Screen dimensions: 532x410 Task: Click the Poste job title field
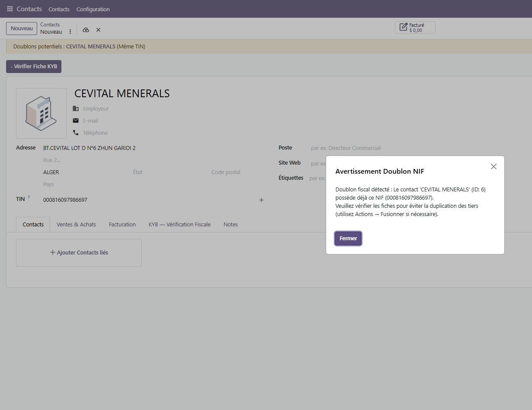420,148
